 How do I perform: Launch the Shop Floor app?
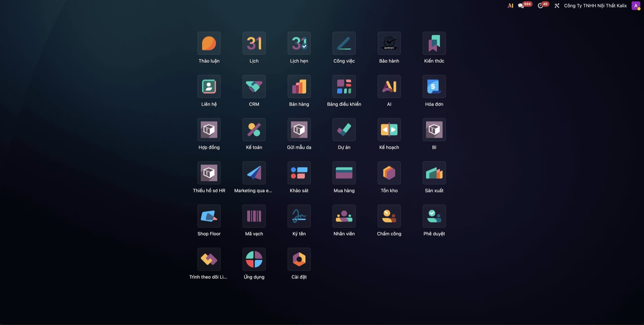click(x=209, y=216)
